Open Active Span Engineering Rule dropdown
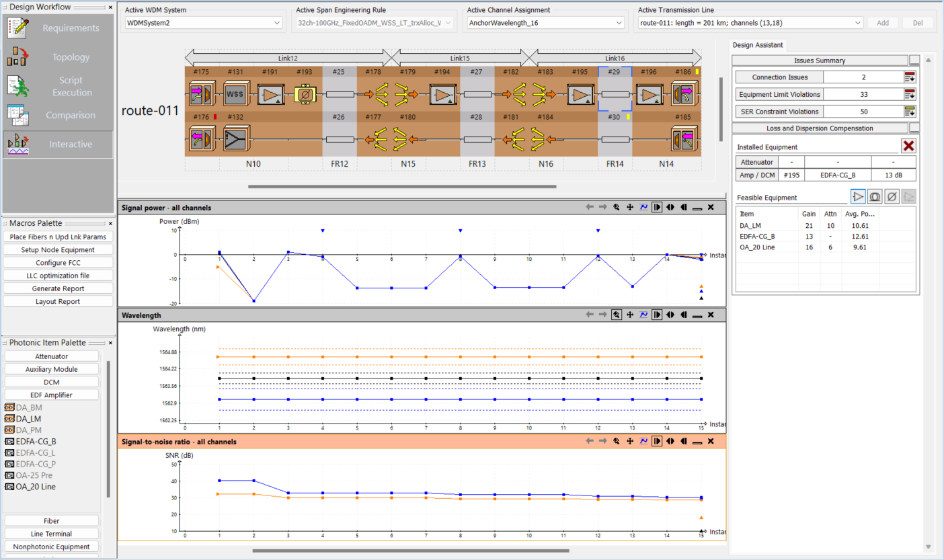Viewport: 944px width, 560px height. point(375,23)
